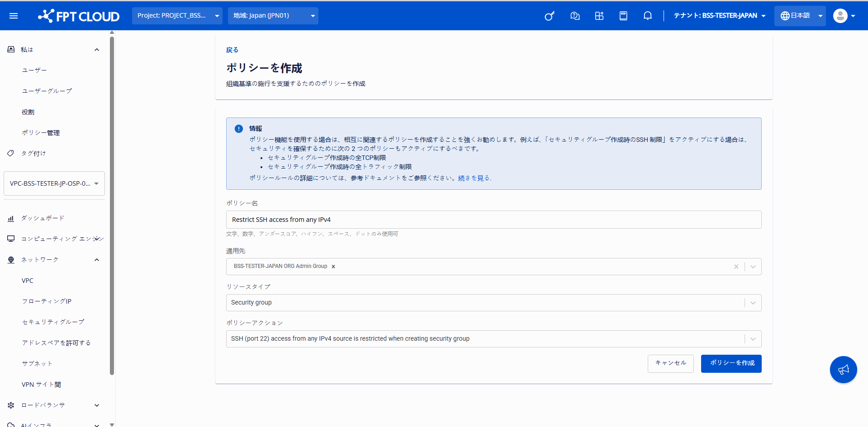The width and height of the screenshot is (868, 427).
Task: Open the user avatar account menu
Action: 844,16
